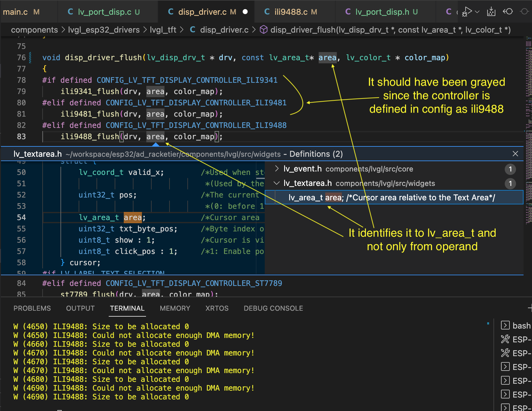Click 'txt_byte_pos' field in peek editor
532x411 pixels.
146,229
